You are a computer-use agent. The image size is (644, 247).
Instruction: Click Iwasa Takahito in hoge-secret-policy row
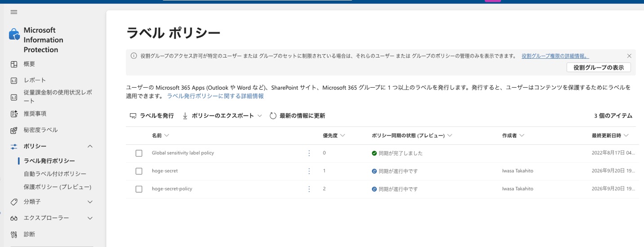(518, 189)
